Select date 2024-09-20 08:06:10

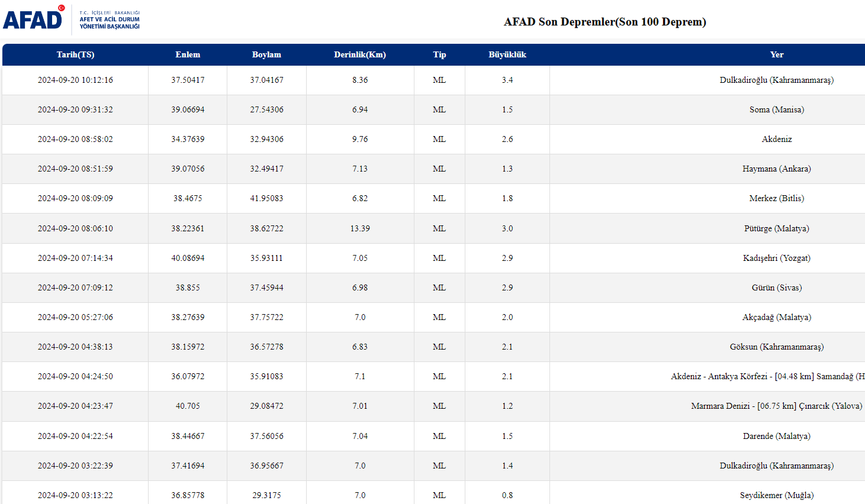pos(75,228)
